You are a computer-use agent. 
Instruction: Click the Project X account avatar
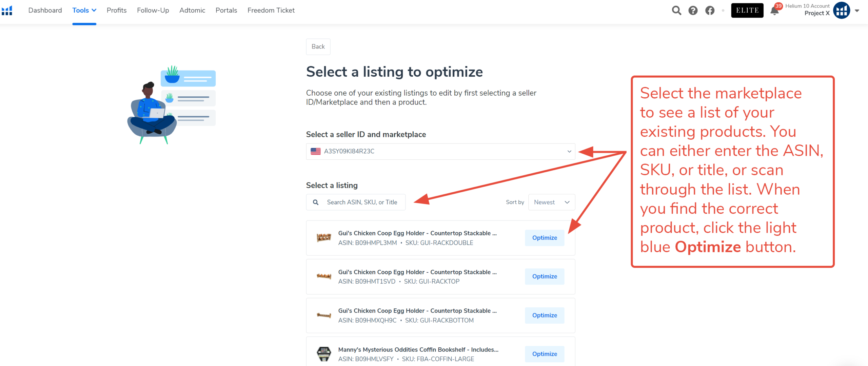(x=842, y=11)
